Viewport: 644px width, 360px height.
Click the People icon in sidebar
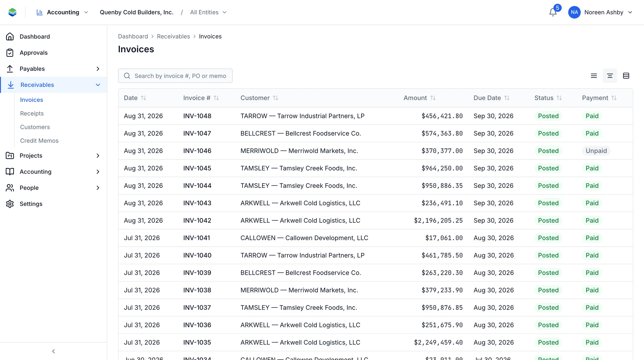(x=10, y=188)
